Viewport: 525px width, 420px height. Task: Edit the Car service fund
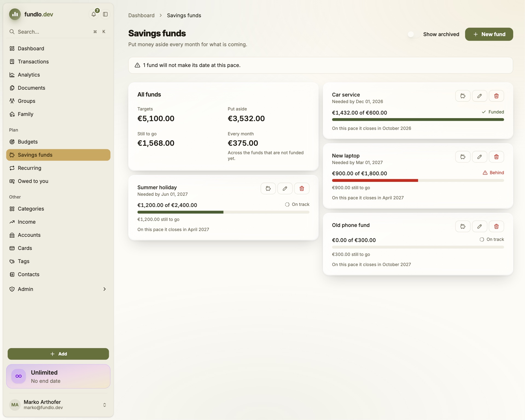tap(480, 96)
